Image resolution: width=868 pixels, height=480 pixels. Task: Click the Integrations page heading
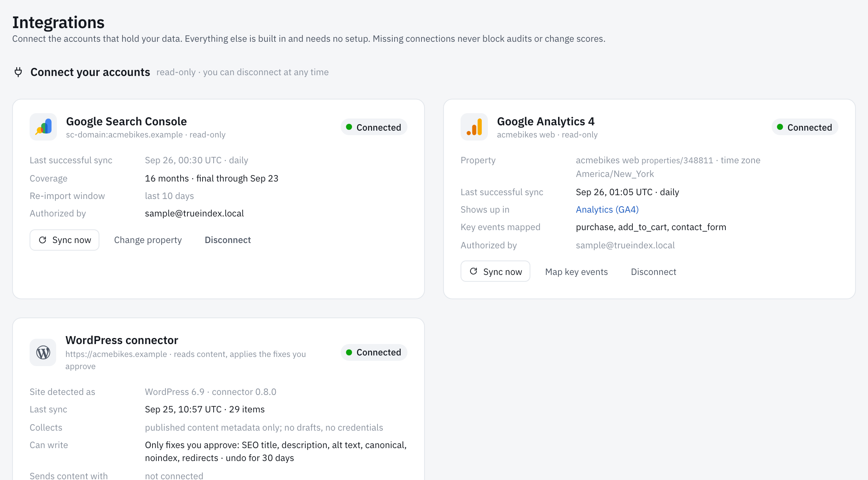58,22
